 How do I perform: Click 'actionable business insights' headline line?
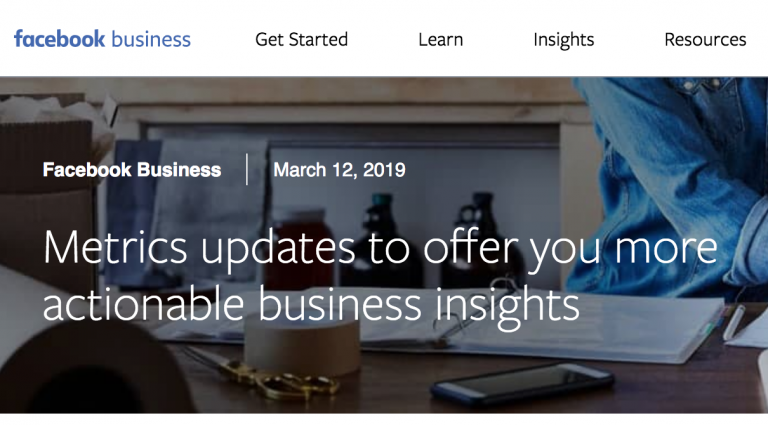(311, 304)
